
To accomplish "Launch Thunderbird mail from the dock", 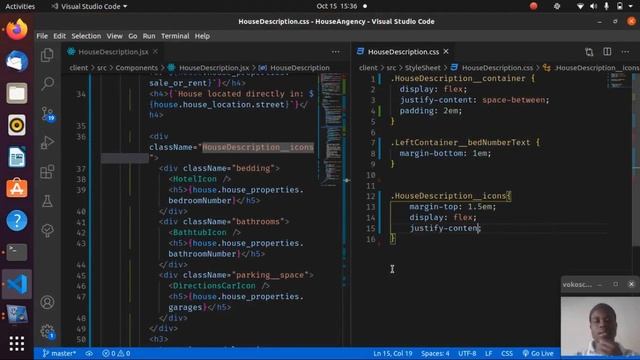I will click(17, 61).
